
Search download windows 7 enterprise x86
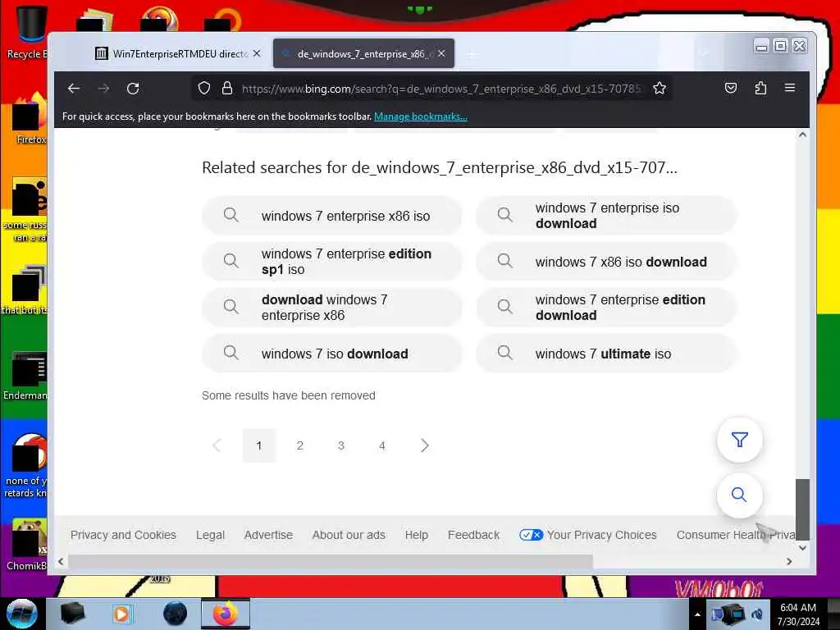[x=331, y=308]
